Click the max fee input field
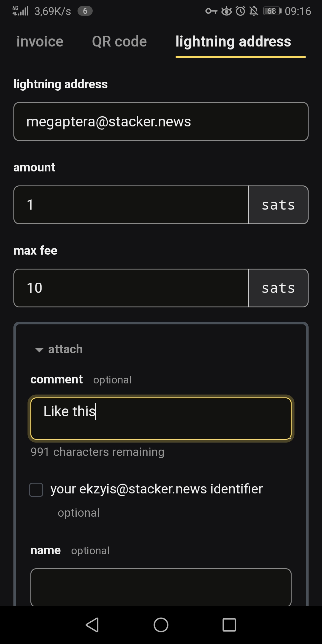The height and width of the screenshot is (644, 322). [x=131, y=288]
